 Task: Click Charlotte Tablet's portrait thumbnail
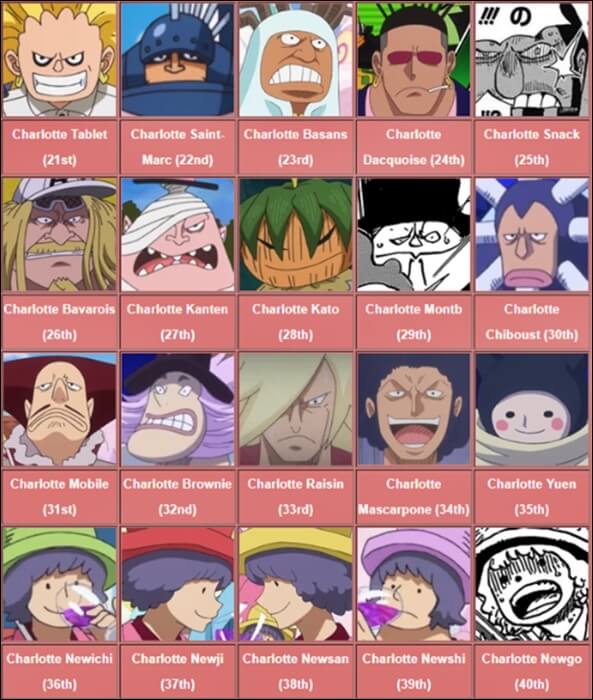59,59
